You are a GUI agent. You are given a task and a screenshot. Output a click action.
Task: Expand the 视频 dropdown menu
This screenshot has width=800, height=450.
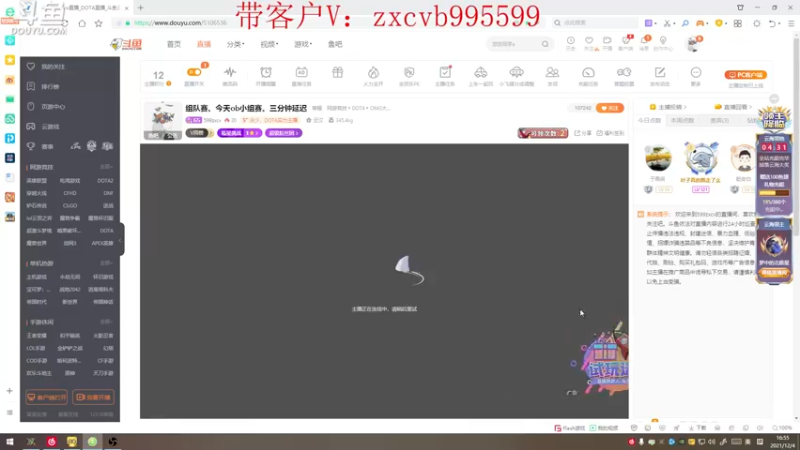pyautogui.click(x=269, y=44)
